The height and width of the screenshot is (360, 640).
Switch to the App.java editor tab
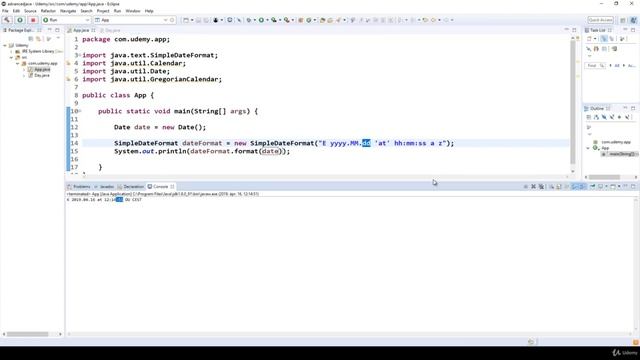click(x=81, y=30)
